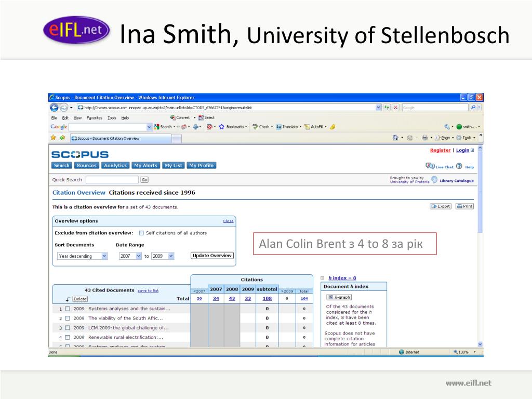The image size is (532, 399).
Task: Open the Edit menu
Action: coord(65,118)
